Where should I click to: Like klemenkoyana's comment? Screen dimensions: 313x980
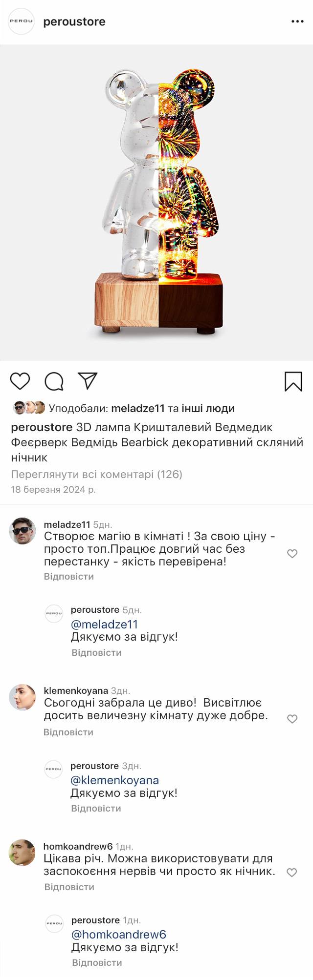[x=292, y=719]
